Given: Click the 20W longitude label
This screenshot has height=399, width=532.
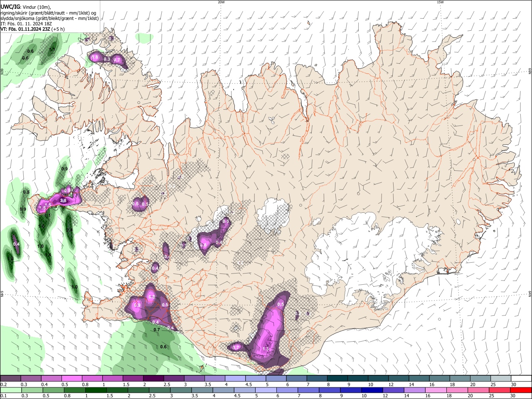Looking at the screenshot, I should [221, 2].
